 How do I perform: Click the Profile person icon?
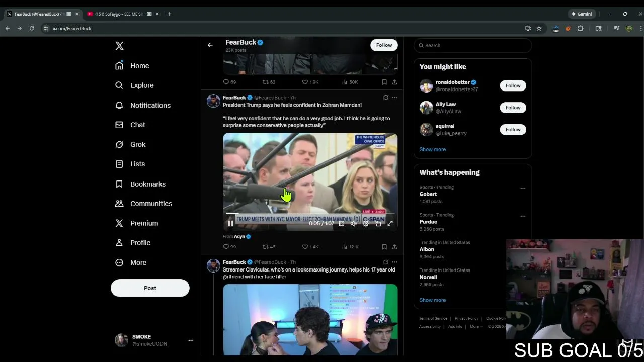pos(119,243)
